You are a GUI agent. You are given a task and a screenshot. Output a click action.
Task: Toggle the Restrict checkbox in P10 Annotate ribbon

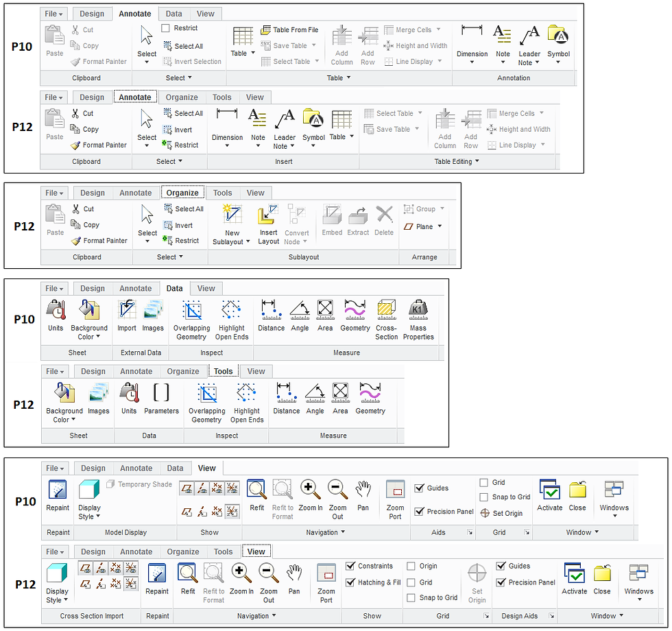click(166, 28)
